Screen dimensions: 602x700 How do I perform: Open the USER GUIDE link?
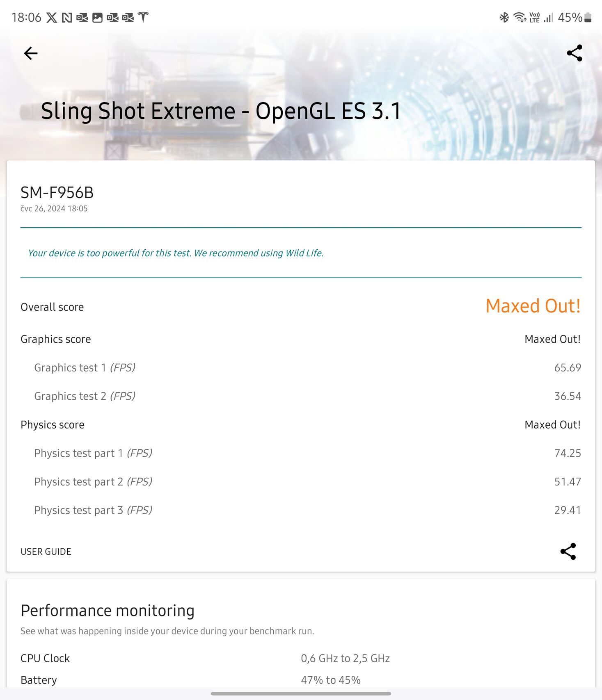(x=46, y=552)
